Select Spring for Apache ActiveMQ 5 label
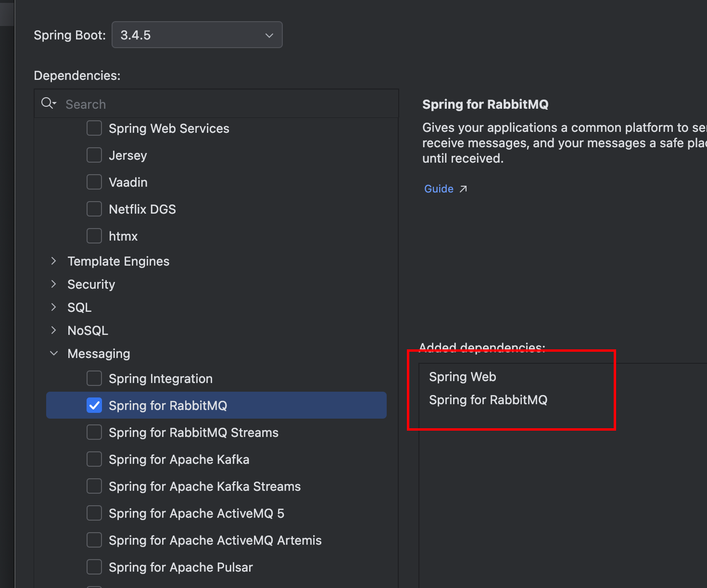The height and width of the screenshot is (588, 707). coord(196,513)
